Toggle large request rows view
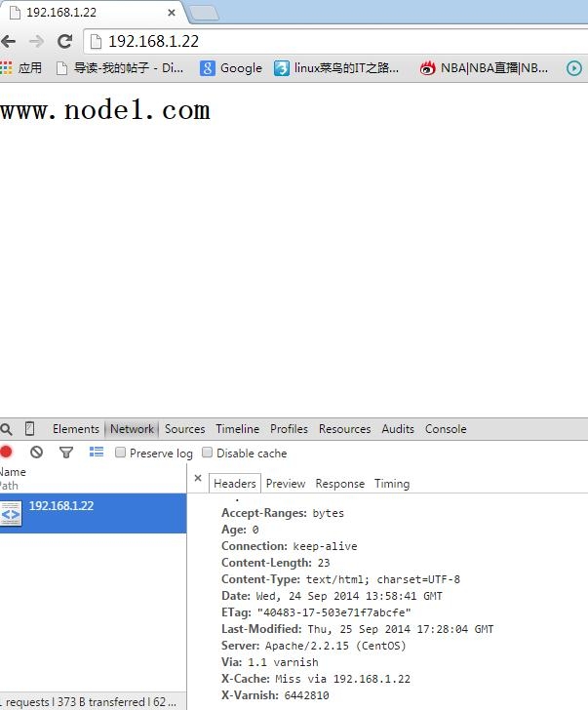This screenshot has height=710, width=588. click(x=96, y=452)
